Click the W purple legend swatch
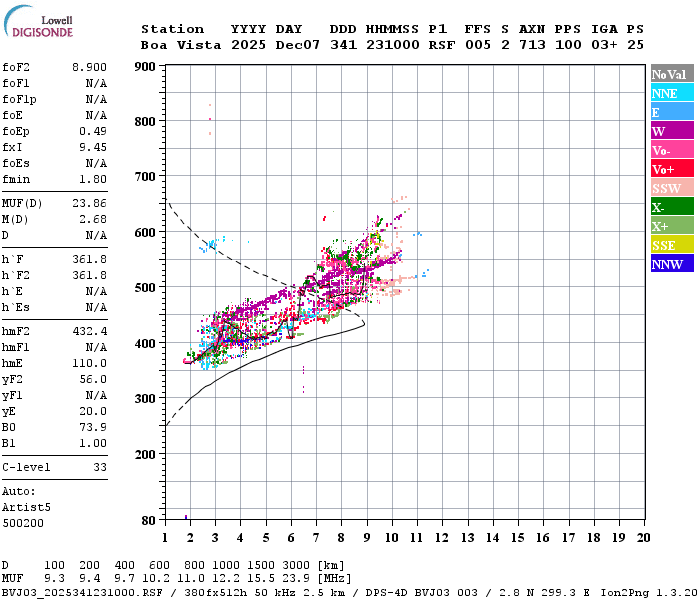The width and height of the screenshot is (700, 600). click(672, 131)
